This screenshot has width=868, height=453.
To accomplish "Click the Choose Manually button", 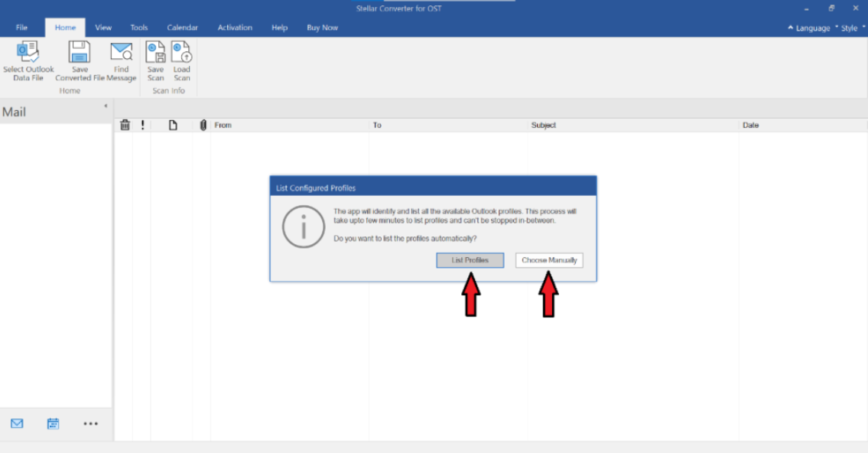I will tap(549, 260).
